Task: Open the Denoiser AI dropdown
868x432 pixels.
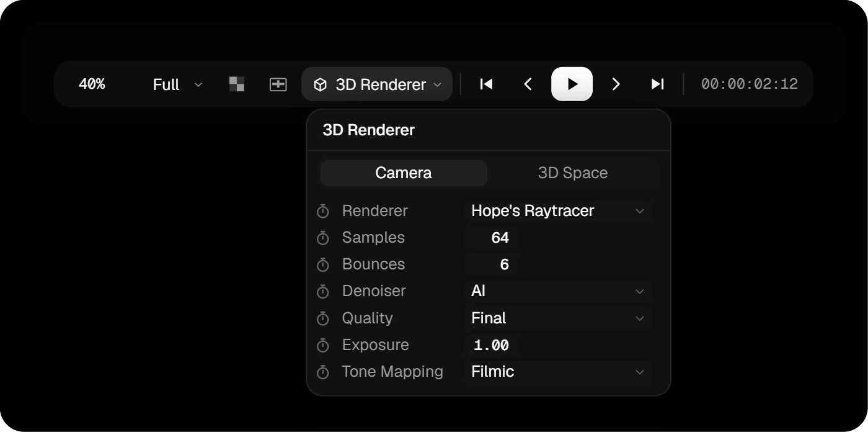Action: (x=558, y=291)
